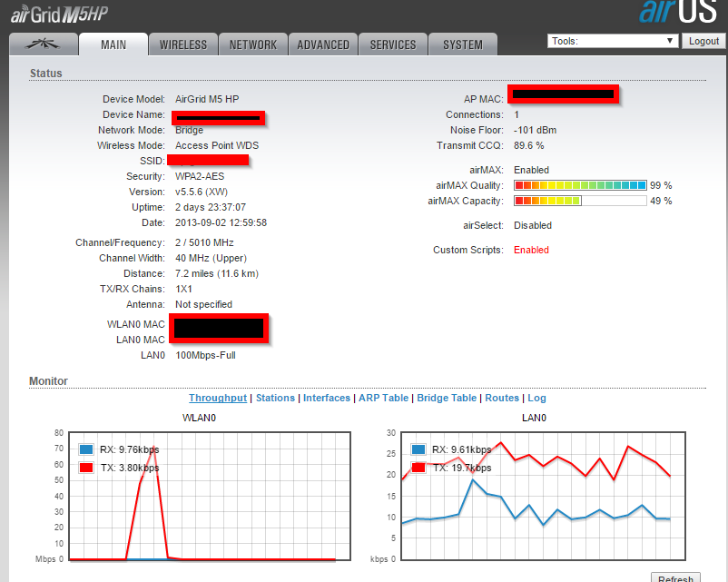Select the airMAX Capacity '49 %' value
728x582 pixels.
(x=661, y=201)
